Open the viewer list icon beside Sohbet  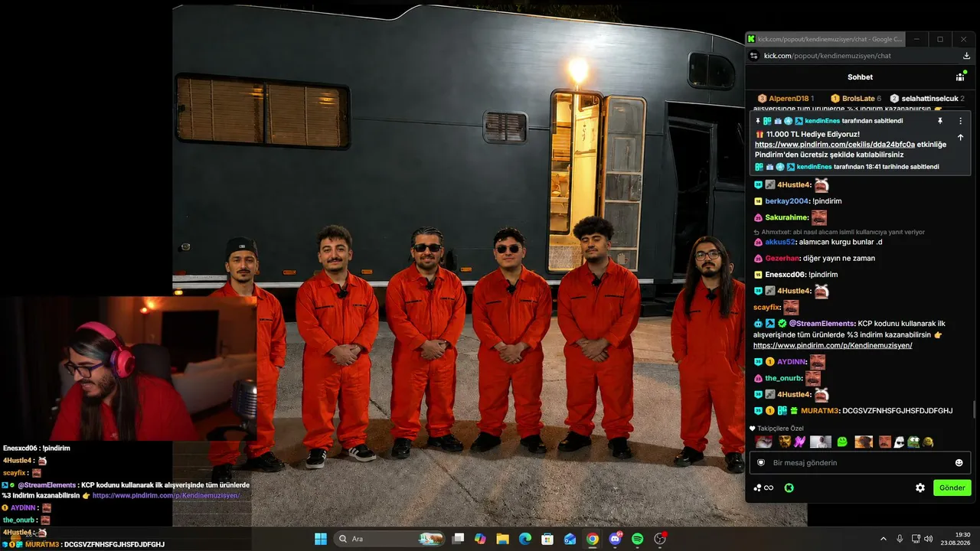[x=960, y=77]
